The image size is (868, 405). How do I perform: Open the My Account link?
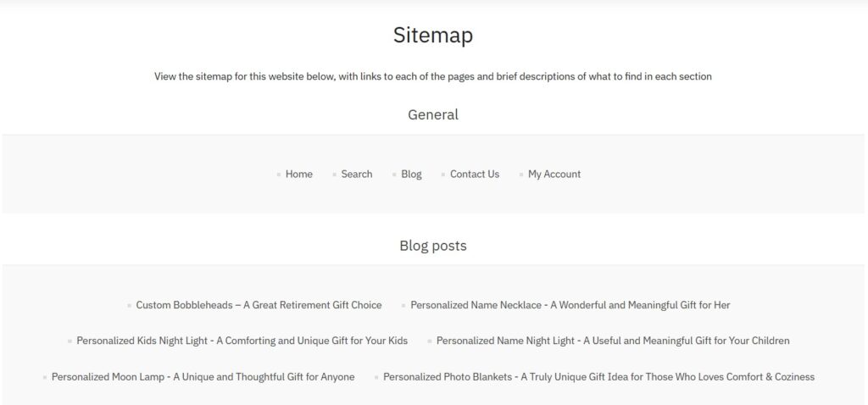pos(554,175)
